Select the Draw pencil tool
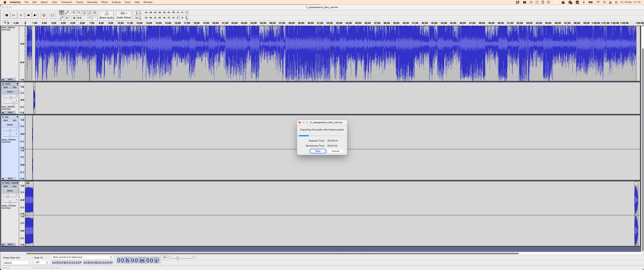The image size is (644, 270). tap(62, 18)
